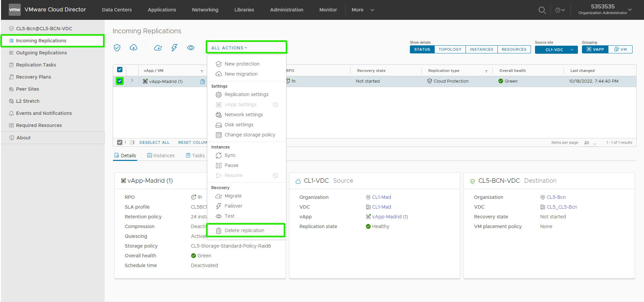Switch to the STATUS details view
Screen dimensions: 644x302
422,49
